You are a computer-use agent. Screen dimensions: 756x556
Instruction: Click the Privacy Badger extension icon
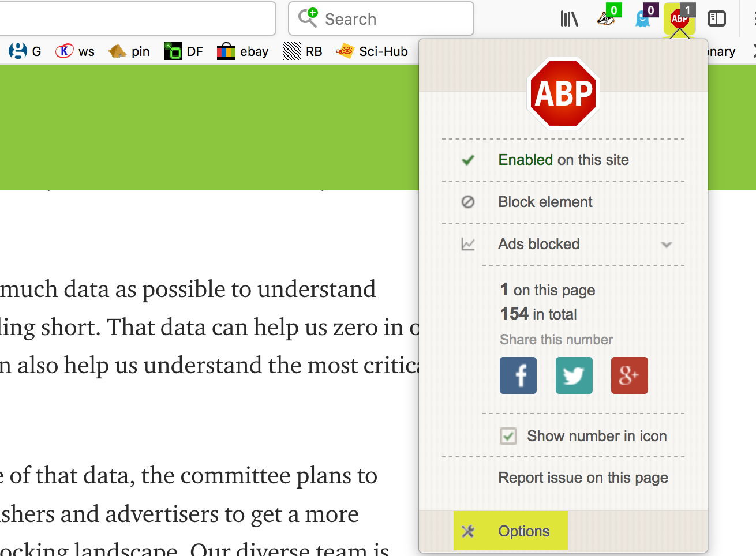[606, 19]
